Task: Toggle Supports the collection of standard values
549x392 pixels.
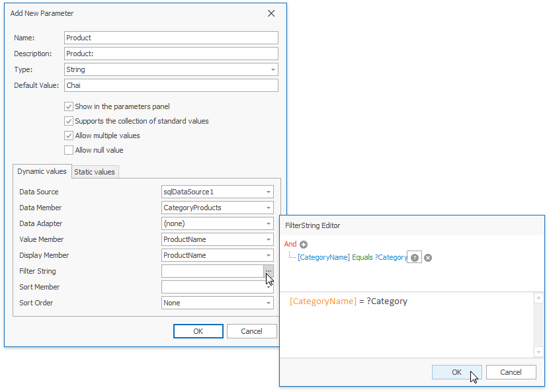Action: (x=69, y=121)
